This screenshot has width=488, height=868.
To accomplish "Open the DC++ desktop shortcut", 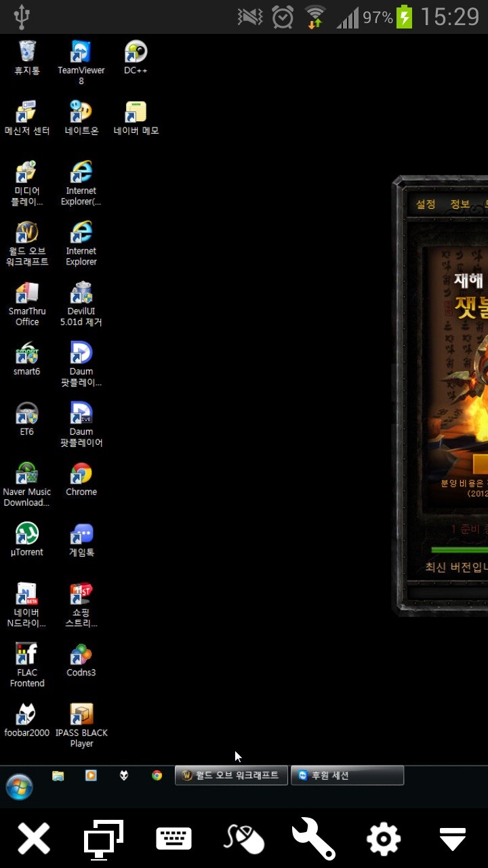I will coord(136,58).
